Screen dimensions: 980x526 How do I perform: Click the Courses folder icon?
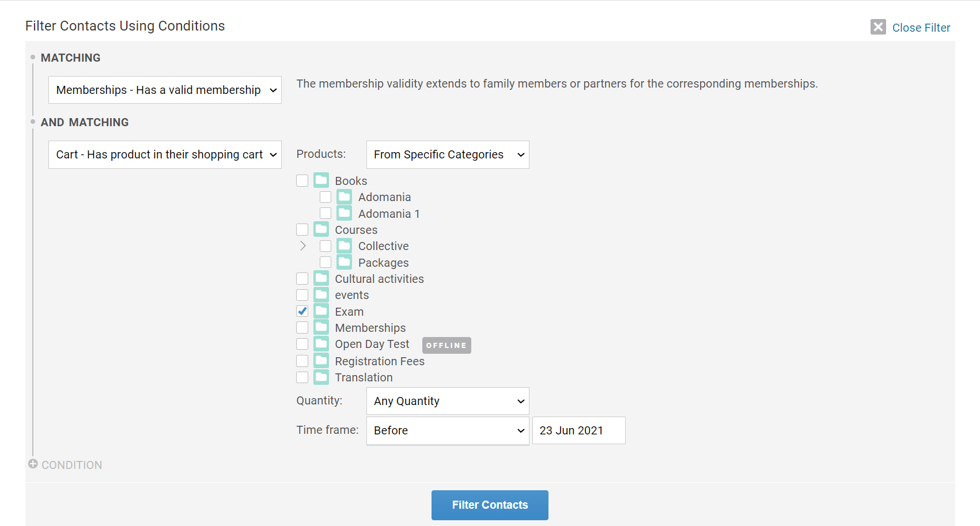point(321,229)
